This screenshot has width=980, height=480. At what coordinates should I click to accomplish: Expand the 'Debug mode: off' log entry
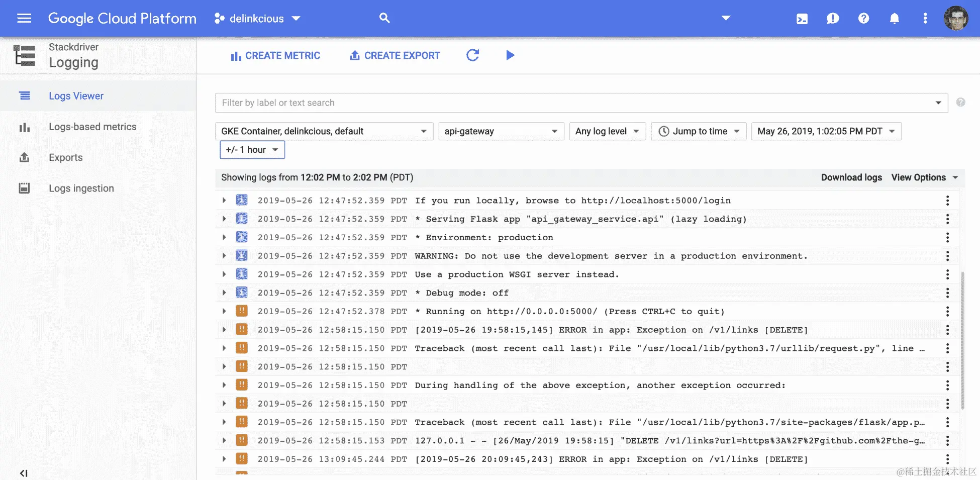pyautogui.click(x=224, y=293)
